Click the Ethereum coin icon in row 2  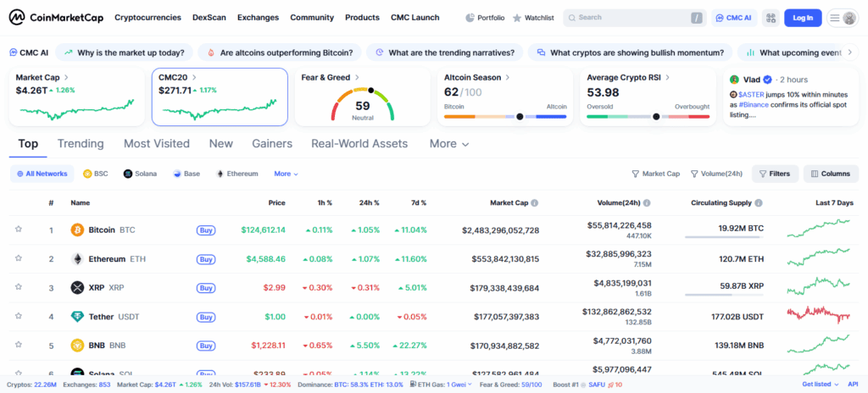(77, 258)
